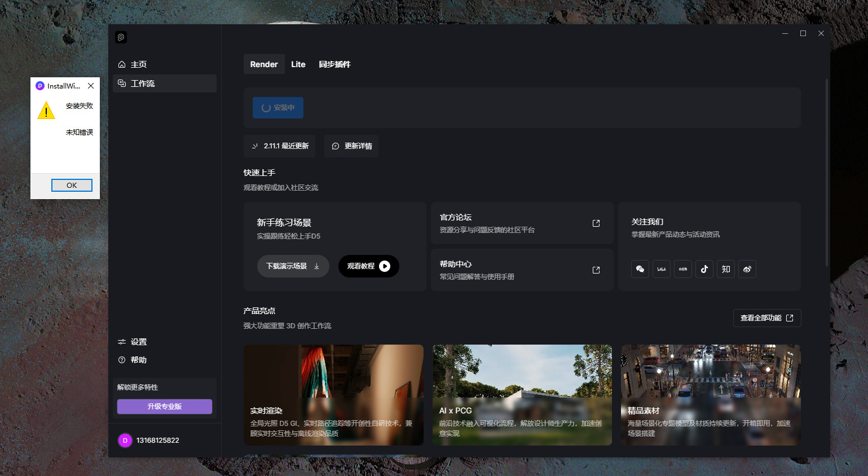The width and height of the screenshot is (868, 476).
Task: Open the 实时渲染 feature thumbnail
Action: click(333, 395)
